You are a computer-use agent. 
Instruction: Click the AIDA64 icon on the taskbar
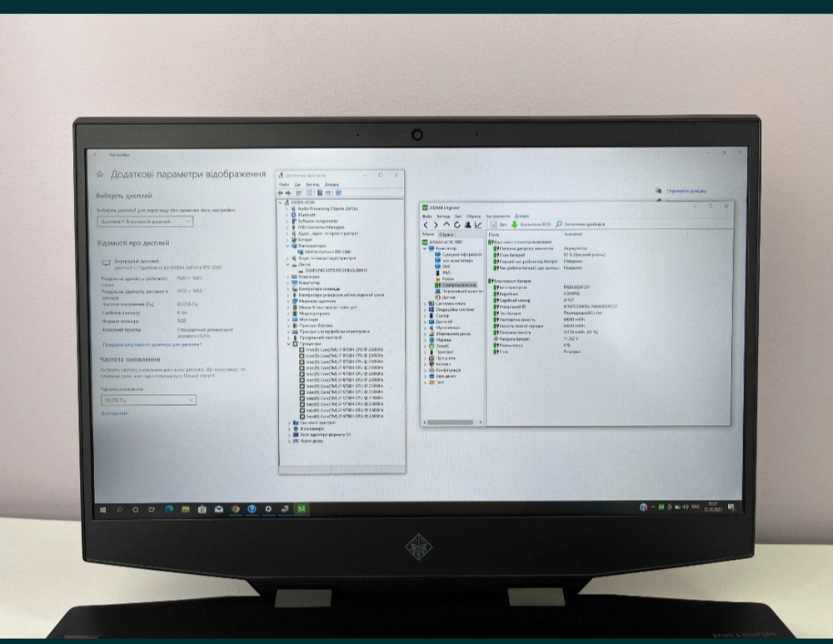301,508
